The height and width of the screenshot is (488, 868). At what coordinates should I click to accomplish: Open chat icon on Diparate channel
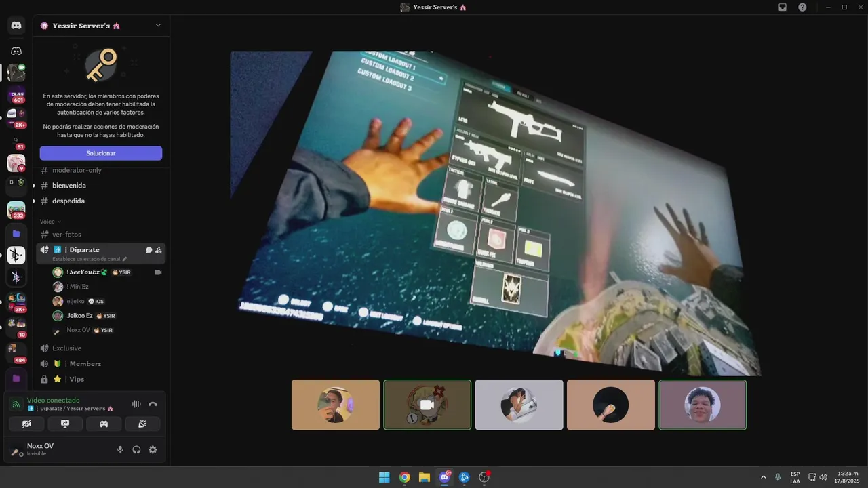click(x=149, y=250)
